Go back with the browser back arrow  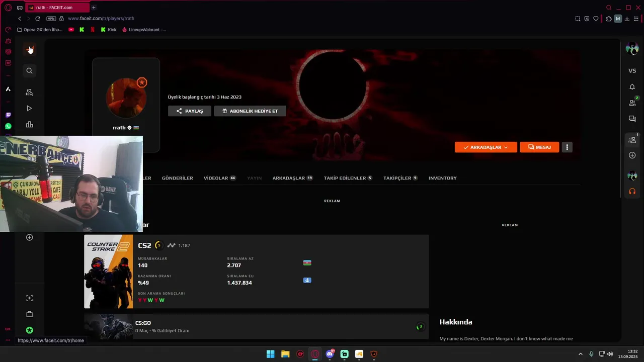click(20, 19)
